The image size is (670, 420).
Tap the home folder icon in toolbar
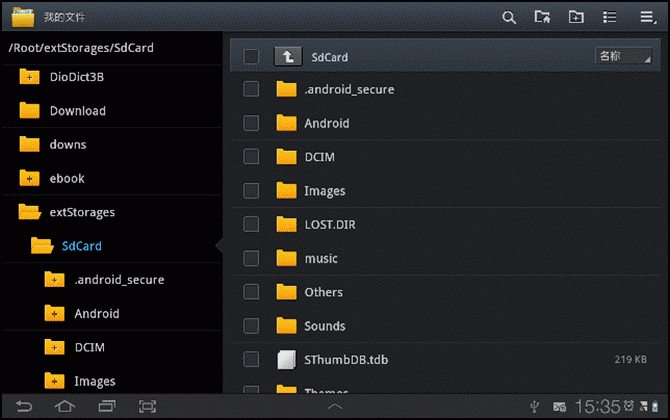(542, 17)
